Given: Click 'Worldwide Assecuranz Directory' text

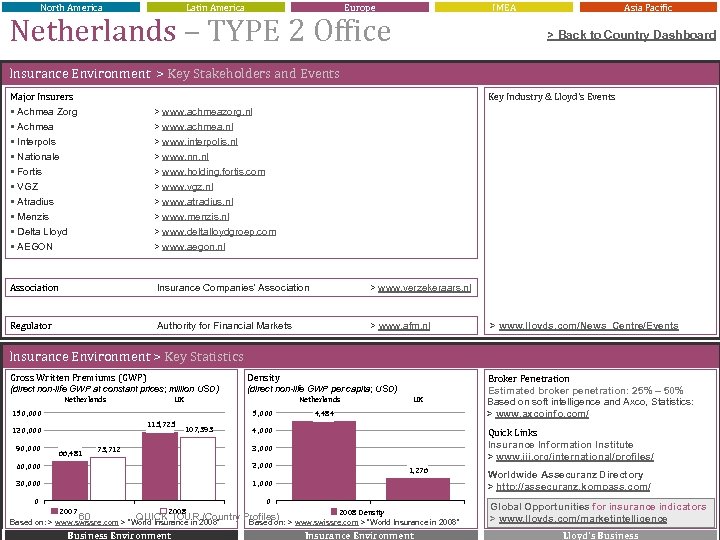Looking at the screenshot, I should 565,475.
